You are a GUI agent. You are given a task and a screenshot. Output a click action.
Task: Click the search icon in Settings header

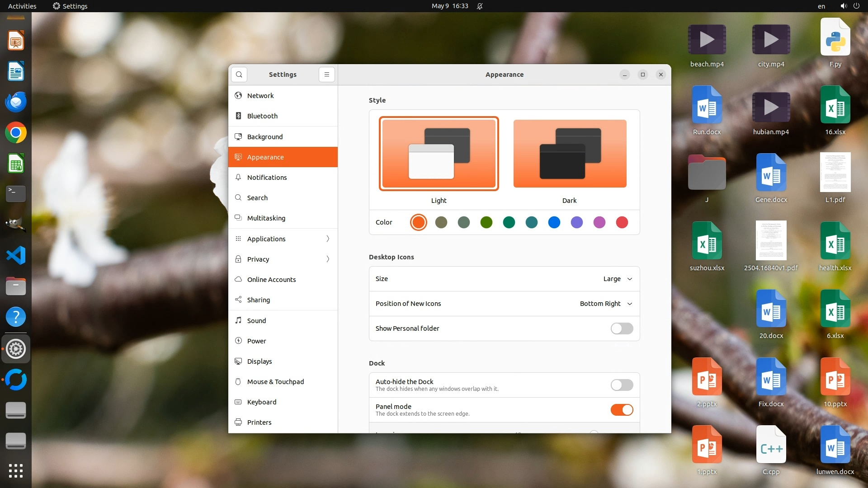coord(239,75)
